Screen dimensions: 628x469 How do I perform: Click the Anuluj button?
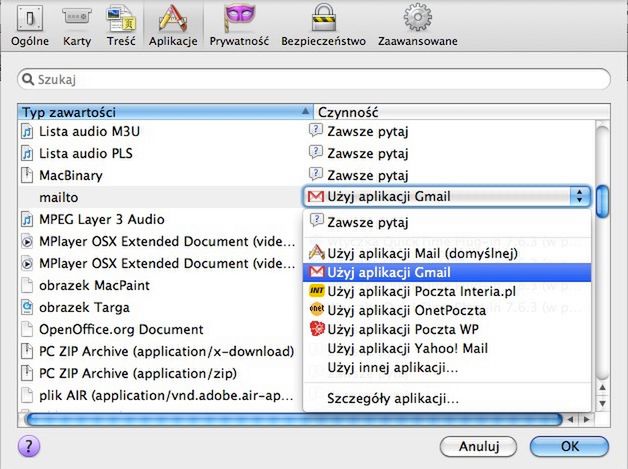[479, 446]
